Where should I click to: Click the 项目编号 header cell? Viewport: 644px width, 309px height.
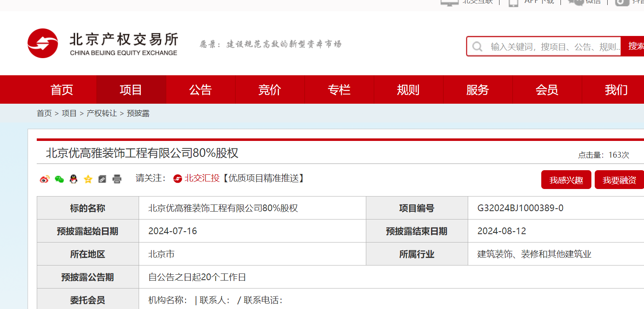tap(417, 208)
